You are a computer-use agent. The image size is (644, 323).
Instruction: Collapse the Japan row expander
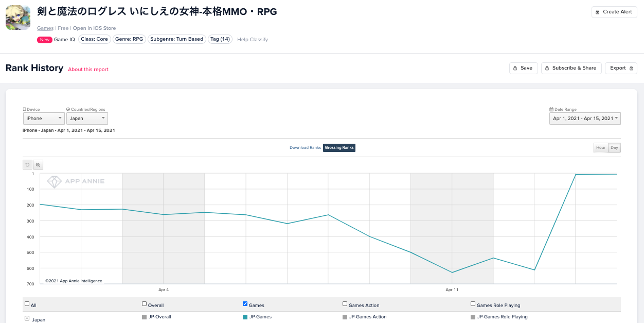tap(27, 319)
